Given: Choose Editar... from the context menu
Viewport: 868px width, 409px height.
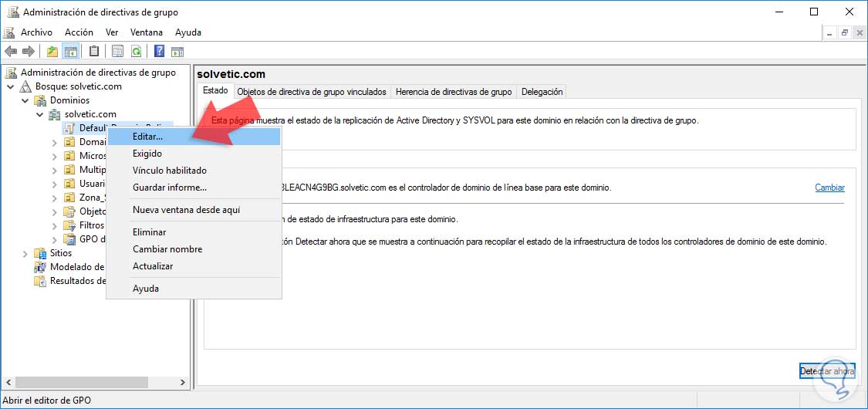Looking at the screenshot, I should (194, 136).
